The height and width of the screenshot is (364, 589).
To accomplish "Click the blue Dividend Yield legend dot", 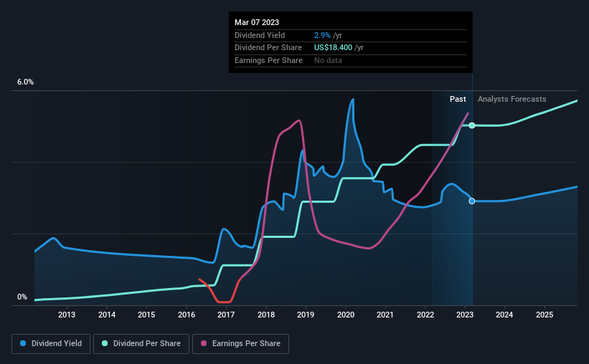I will [x=23, y=343].
